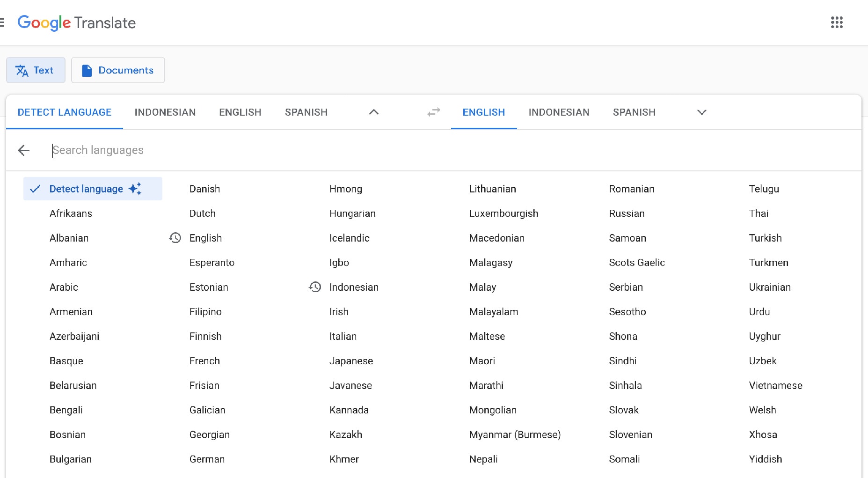Click the swap languages arrows icon

point(434,112)
